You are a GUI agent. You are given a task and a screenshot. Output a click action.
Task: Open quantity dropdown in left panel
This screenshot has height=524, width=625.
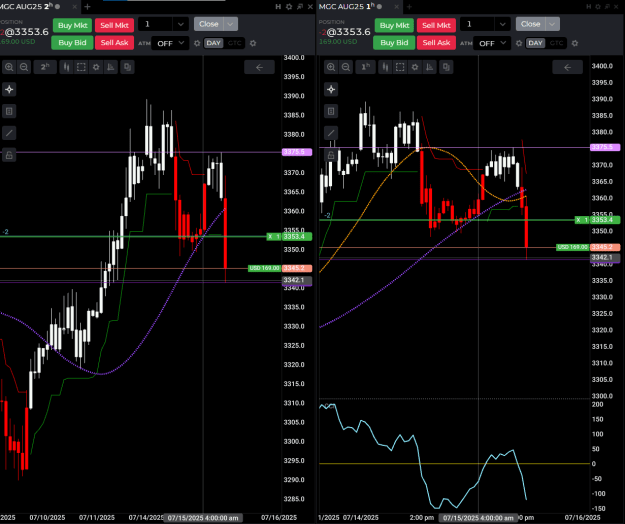(x=181, y=24)
